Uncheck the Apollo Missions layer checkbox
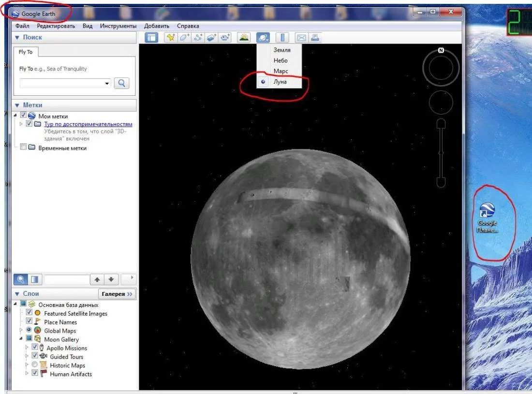Screen dimensions: 532x394 [35, 348]
